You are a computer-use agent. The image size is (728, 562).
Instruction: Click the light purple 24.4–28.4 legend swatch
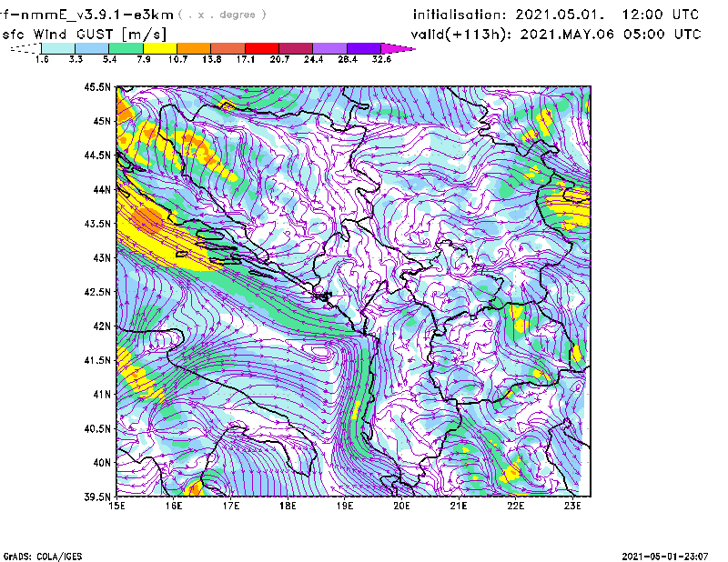[x=330, y=48]
